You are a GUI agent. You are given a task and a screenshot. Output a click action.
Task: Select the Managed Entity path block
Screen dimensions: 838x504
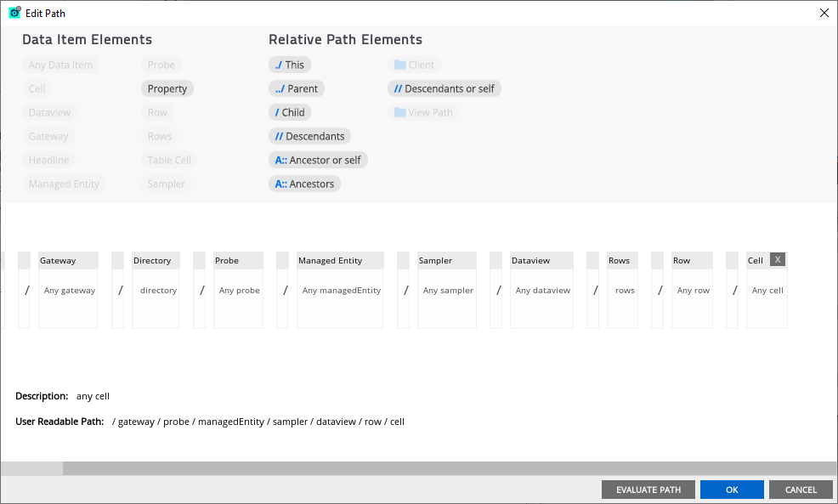pyautogui.click(x=340, y=290)
